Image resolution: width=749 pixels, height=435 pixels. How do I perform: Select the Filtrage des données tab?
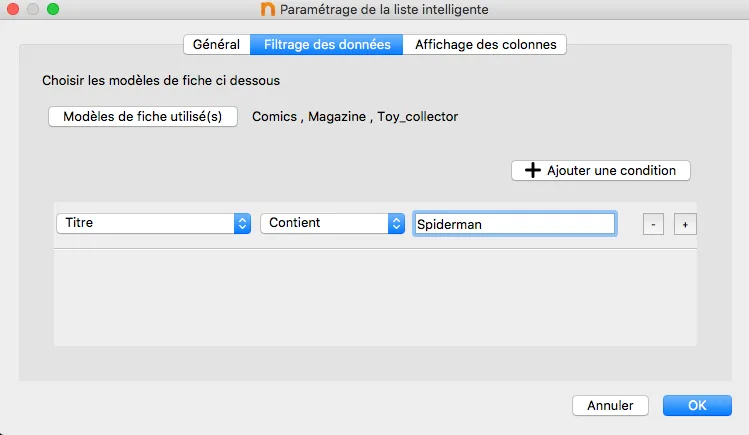pyautogui.click(x=327, y=44)
